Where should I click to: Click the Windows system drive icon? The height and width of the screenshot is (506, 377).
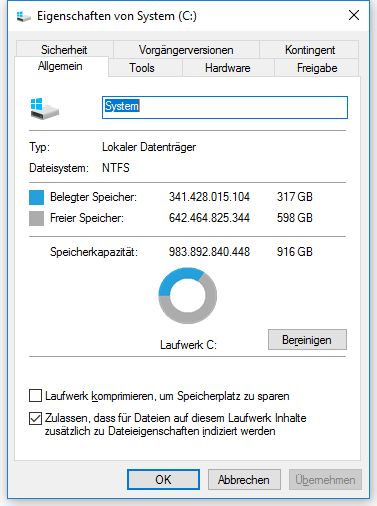pos(44,109)
